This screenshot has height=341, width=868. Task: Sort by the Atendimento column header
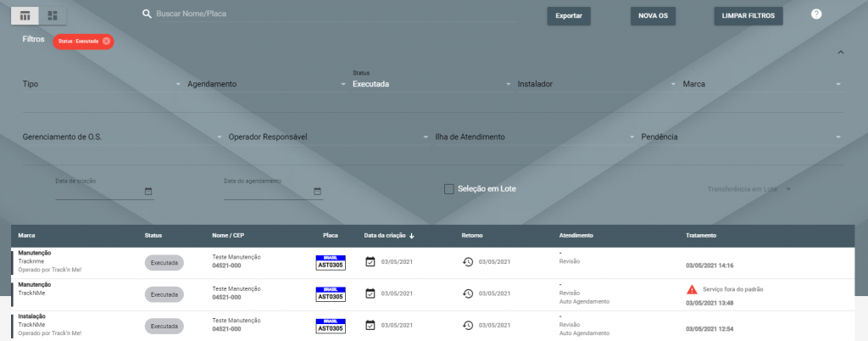point(576,235)
